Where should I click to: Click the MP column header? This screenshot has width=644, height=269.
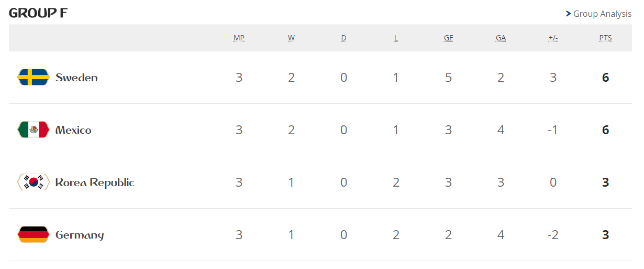(239, 38)
